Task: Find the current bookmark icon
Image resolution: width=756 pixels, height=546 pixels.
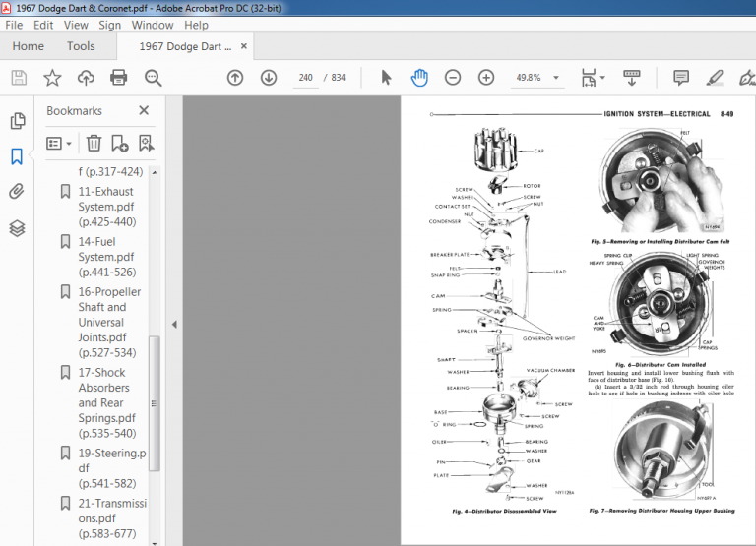Action: (146, 143)
